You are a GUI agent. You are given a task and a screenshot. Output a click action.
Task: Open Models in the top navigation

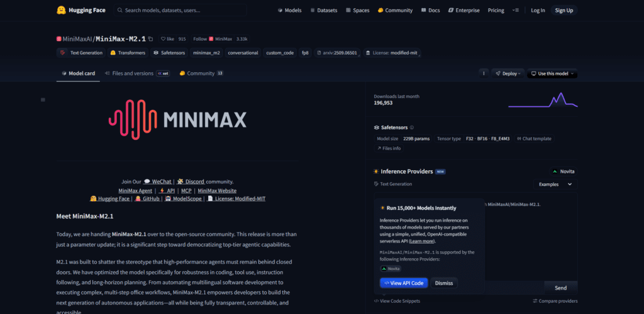(x=289, y=10)
